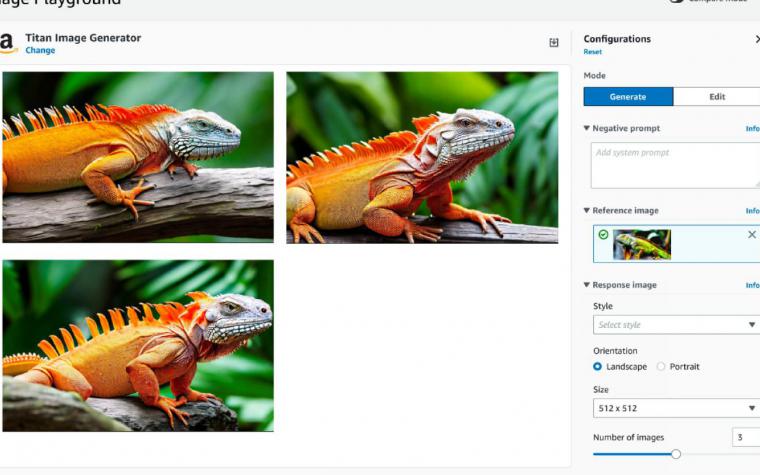
Task: Open Info for Reference image
Action: point(752,211)
